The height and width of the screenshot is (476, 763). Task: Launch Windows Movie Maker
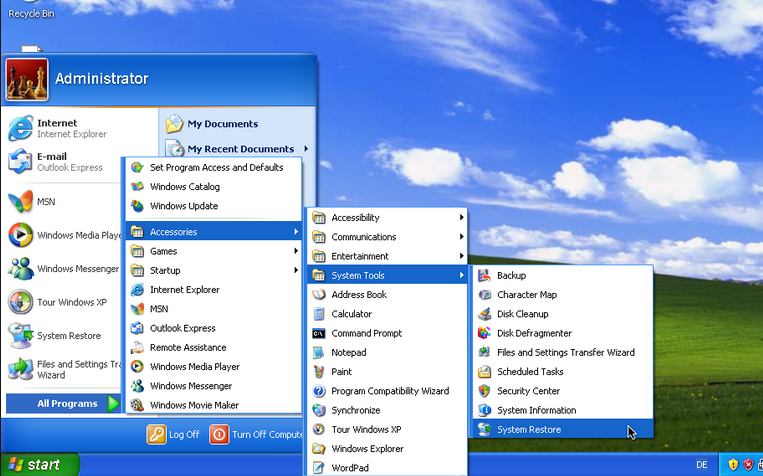(x=214, y=405)
